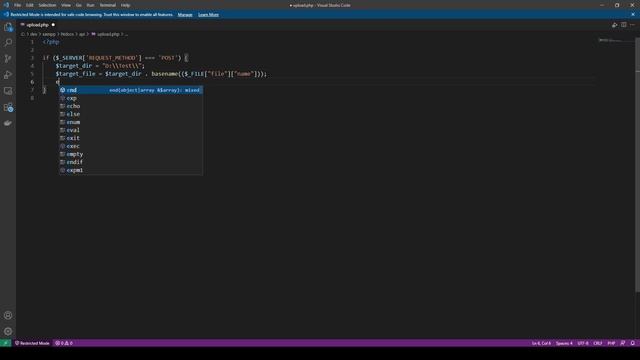Click the <?php tag on line 1
Screen dimensions: 640x360
(51, 42)
